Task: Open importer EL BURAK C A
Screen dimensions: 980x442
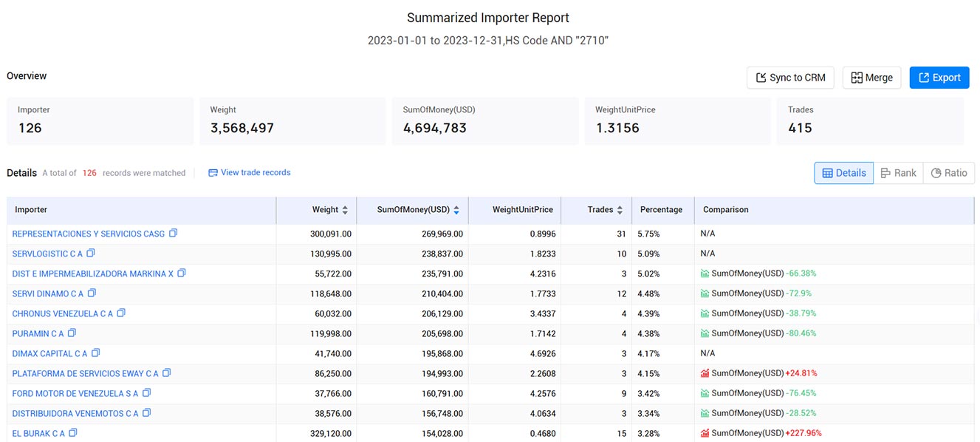Action: (x=38, y=433)
